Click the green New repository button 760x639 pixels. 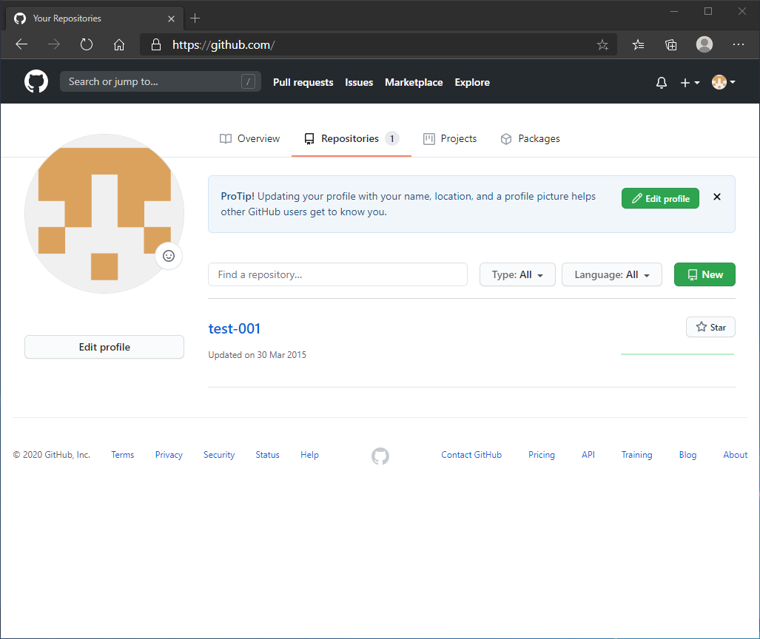point(705,275)
